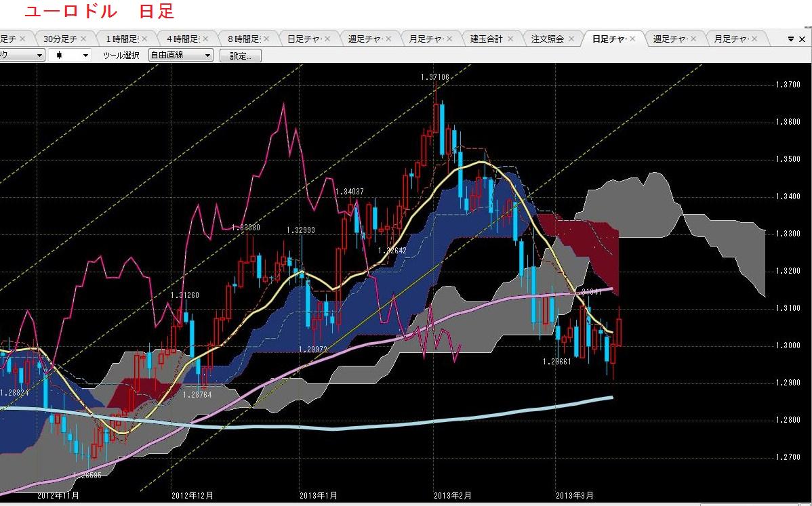
Task: Click the 2013年3月 date label
Action: [x=575, y=496]
